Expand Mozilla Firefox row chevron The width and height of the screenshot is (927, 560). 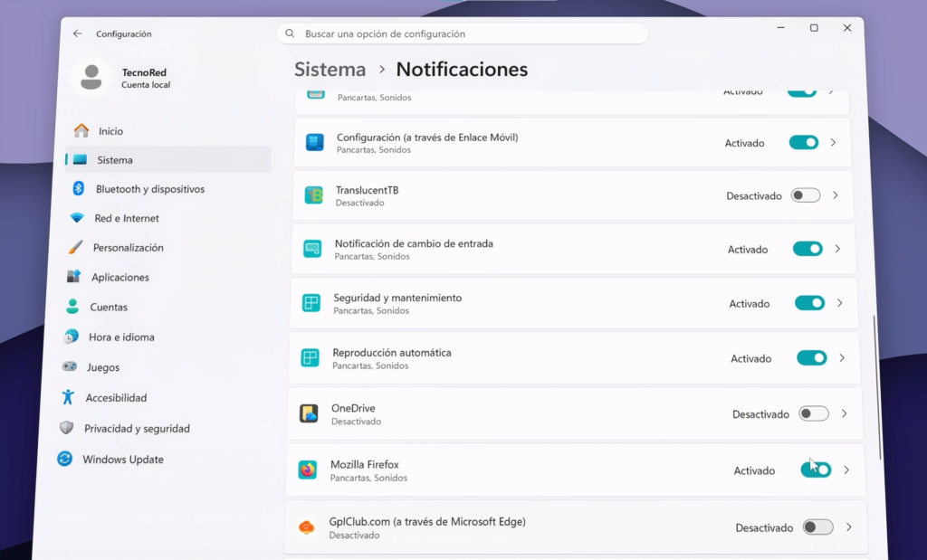pos(846,470)
